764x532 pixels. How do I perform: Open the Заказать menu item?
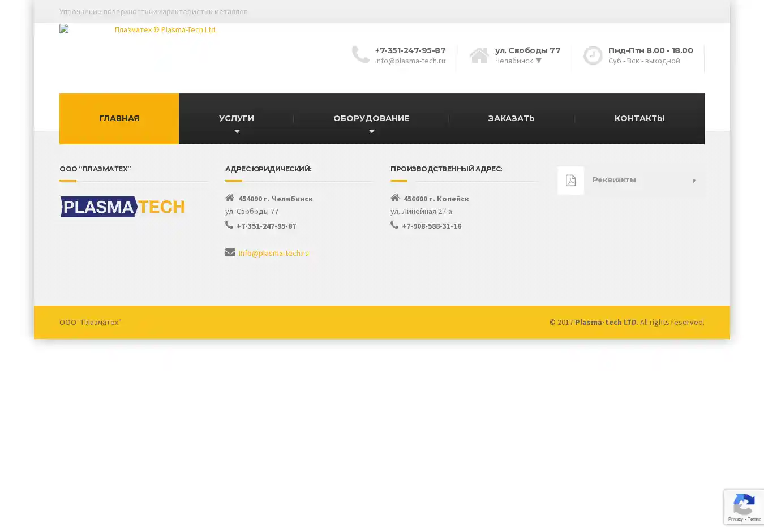[x=511, y=118]
